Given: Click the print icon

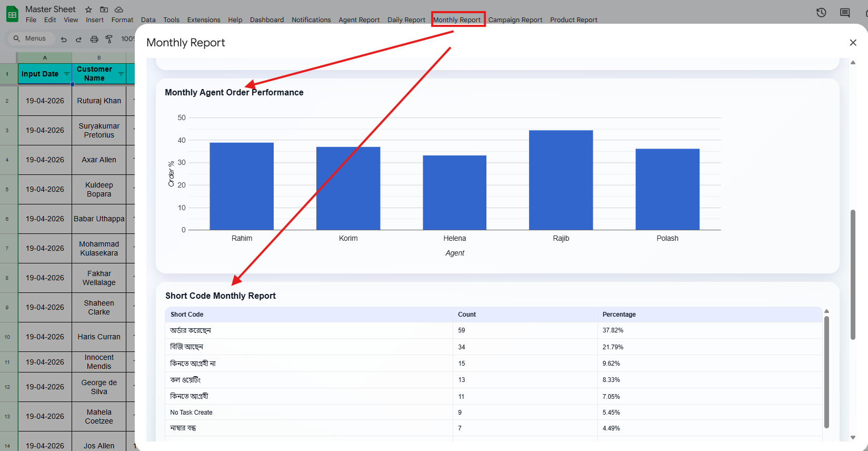Looking at the screenshot, I should [x=94, y=39].
